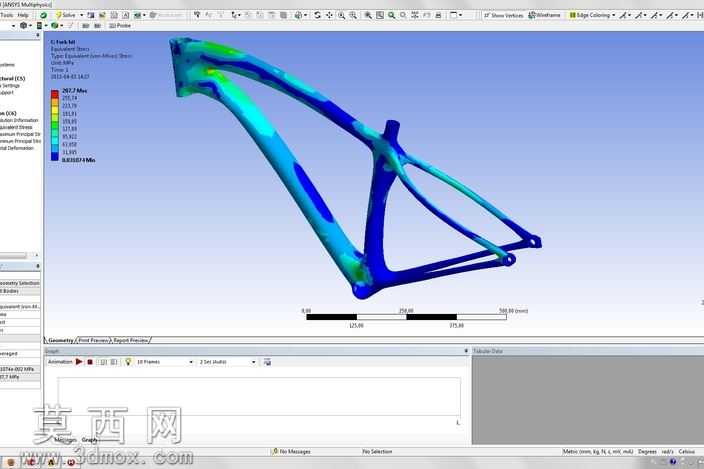Click the Min legend value label
This screenshot has height=469, width=704.
click(x=79, y=160)
